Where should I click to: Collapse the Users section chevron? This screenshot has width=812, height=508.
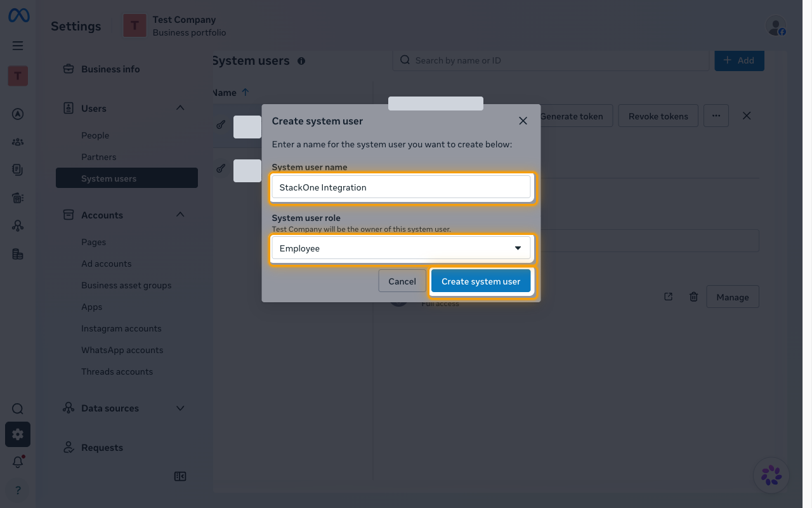(180, 108)
